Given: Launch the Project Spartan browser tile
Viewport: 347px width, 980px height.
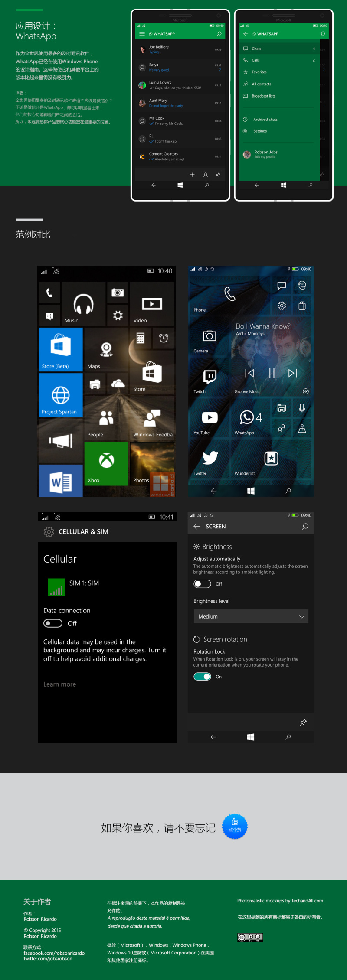Looking at the screenshot, I should [x=61, y=395].
